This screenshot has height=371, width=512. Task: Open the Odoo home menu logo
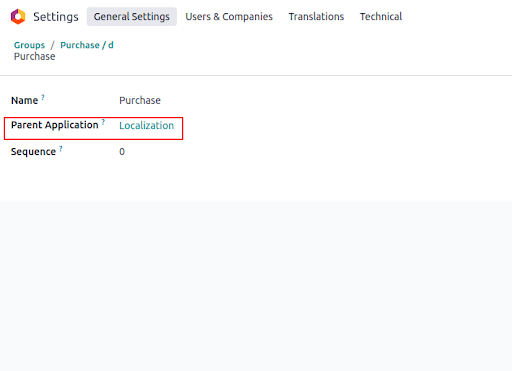[18, 17]
